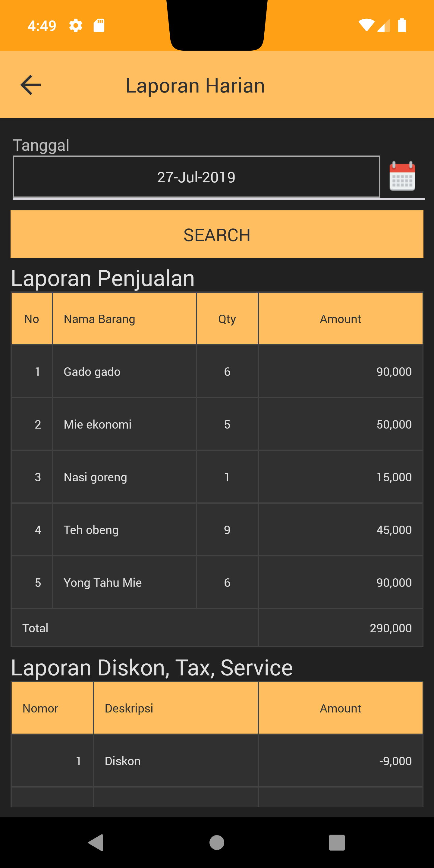The width and height of the screenshot is (434, 868).
Task: Select the Mie ekonomi item
Action: pyautogui.click(x=97, y=425)
